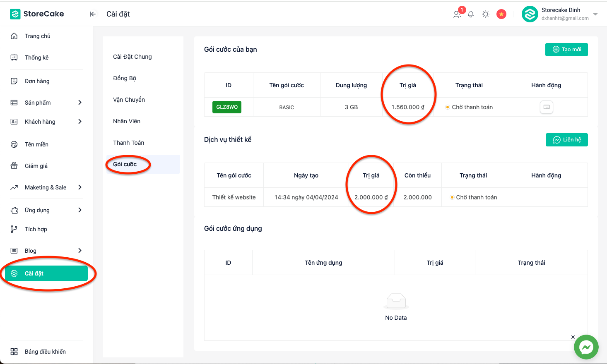The width and height of the screenshot is (607, 364).
Task: Open the user requests icon with badge
Action: click(457, 14)
